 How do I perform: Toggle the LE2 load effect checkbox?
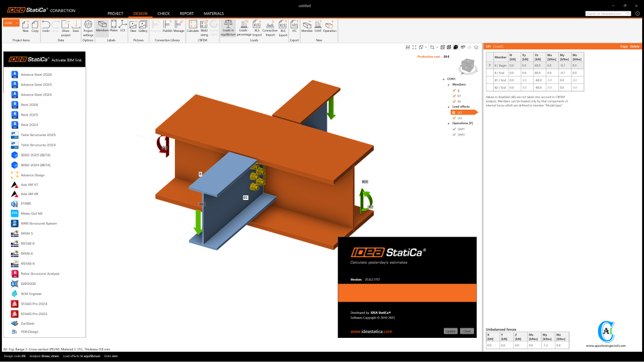tap(454, 117)
